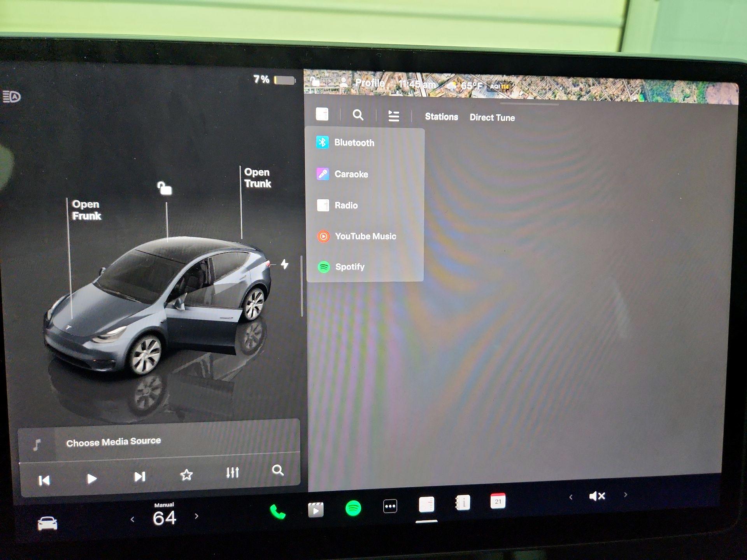This screenshot has width=747, height=560.
Task: Open Frunk using the labeled control
Action: (x=86, y=210)
